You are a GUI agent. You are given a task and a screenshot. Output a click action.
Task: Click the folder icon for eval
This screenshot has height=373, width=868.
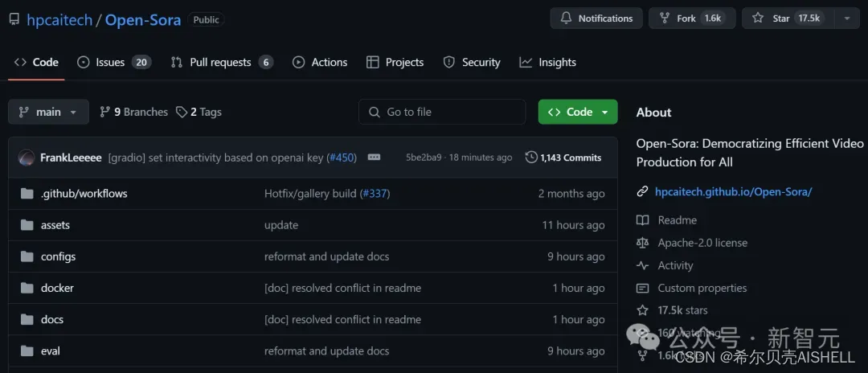[x=27, y=351]
